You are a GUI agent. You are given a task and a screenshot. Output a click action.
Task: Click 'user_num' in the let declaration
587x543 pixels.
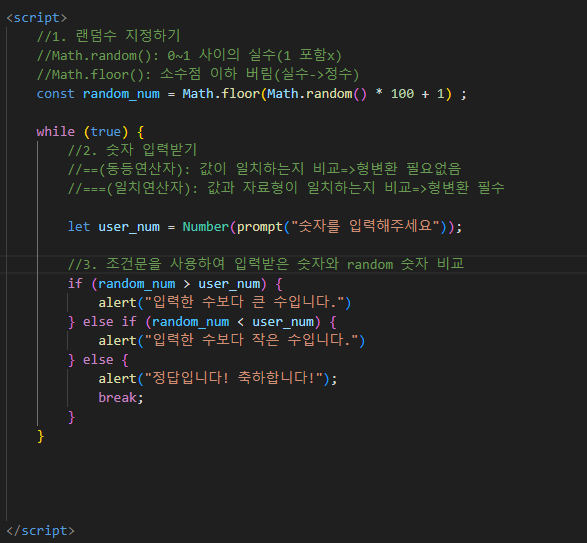pos(129,227)
